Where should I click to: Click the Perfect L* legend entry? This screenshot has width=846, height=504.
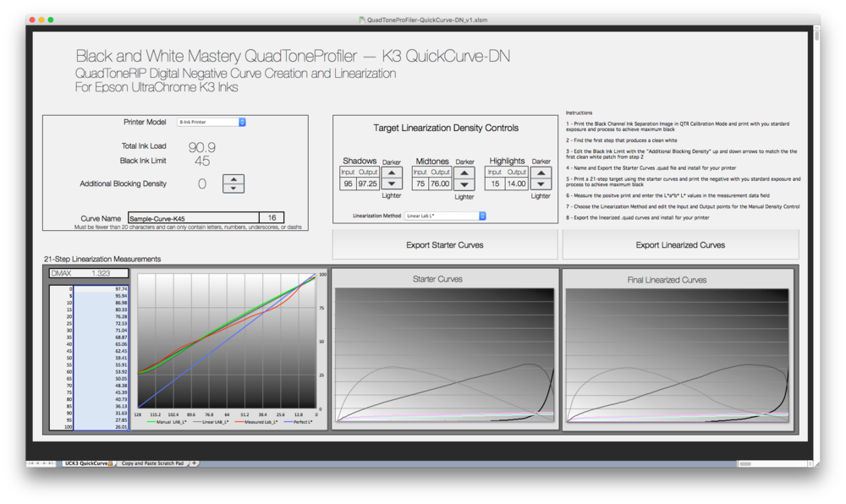[x=298, y=422]
